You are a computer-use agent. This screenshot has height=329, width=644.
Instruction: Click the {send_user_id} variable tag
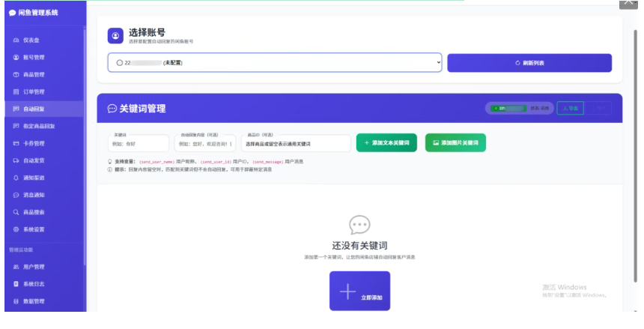tap(216, 162)
